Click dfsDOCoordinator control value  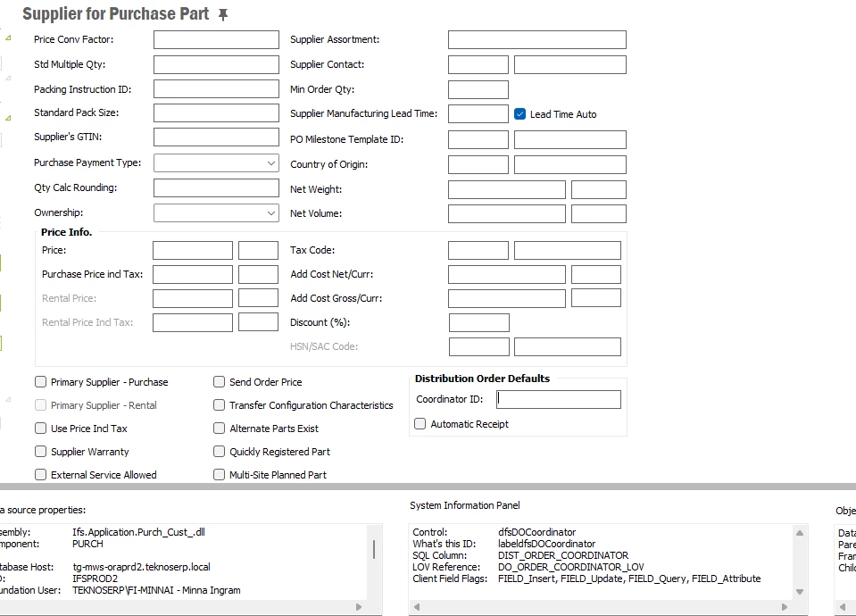pyautogui.click(x=536, y=532)
